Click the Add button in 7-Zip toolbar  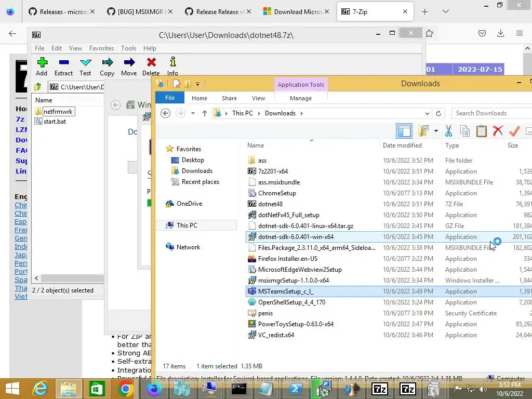pyautogui.click(x=42, y=66)
